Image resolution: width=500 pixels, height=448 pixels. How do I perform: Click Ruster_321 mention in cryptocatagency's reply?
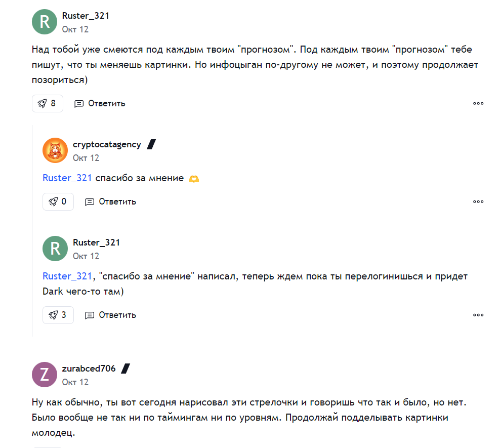[x=67, y=178]
